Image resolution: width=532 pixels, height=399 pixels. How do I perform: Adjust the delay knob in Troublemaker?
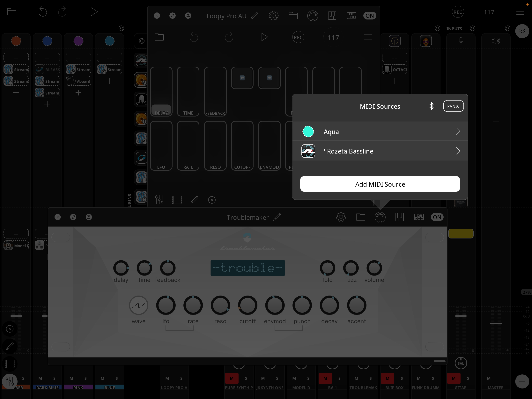[121, 268]
